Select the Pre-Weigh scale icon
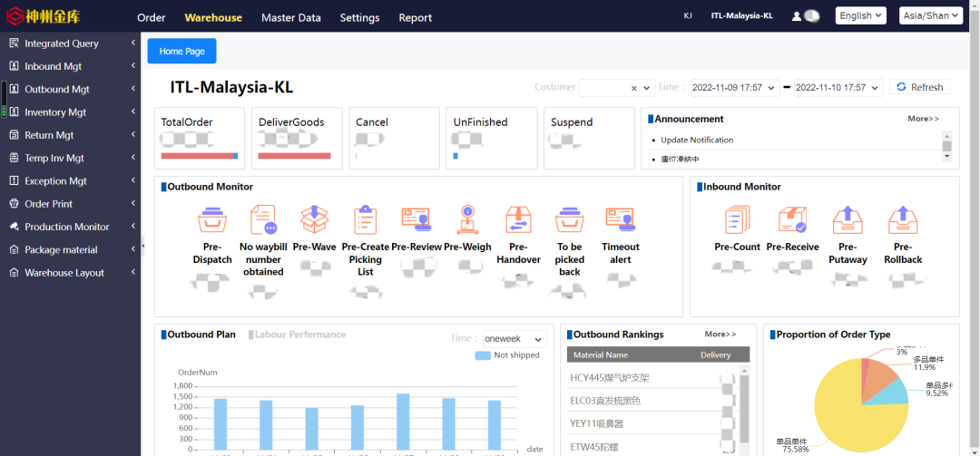The height and width of the screenshot is (456, 980). click(x=467, y=220)
